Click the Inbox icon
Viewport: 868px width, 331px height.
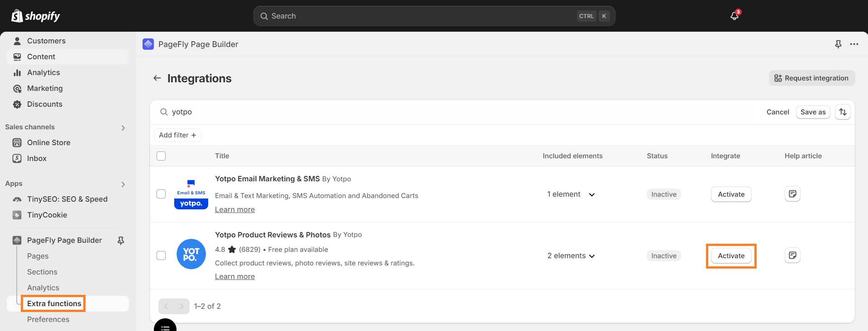click(17, 158)
